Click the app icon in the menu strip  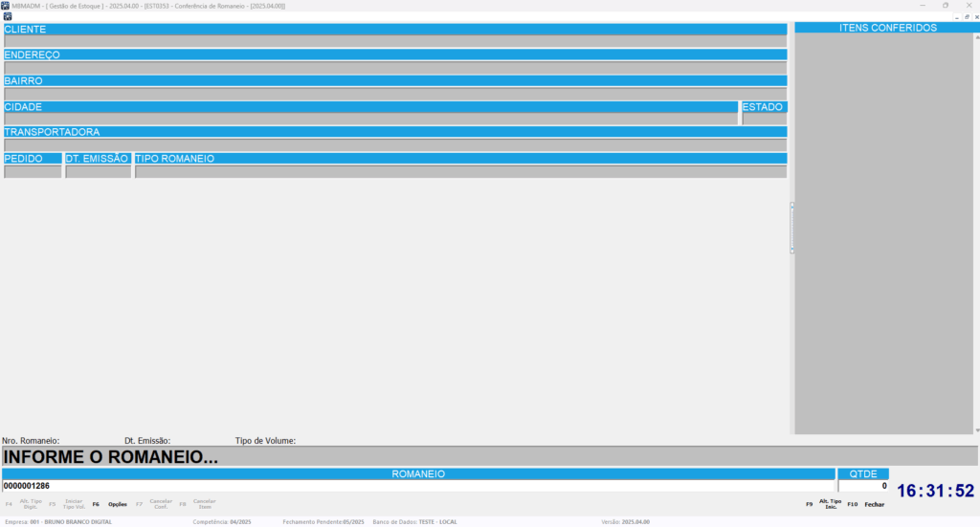[8, 17]
